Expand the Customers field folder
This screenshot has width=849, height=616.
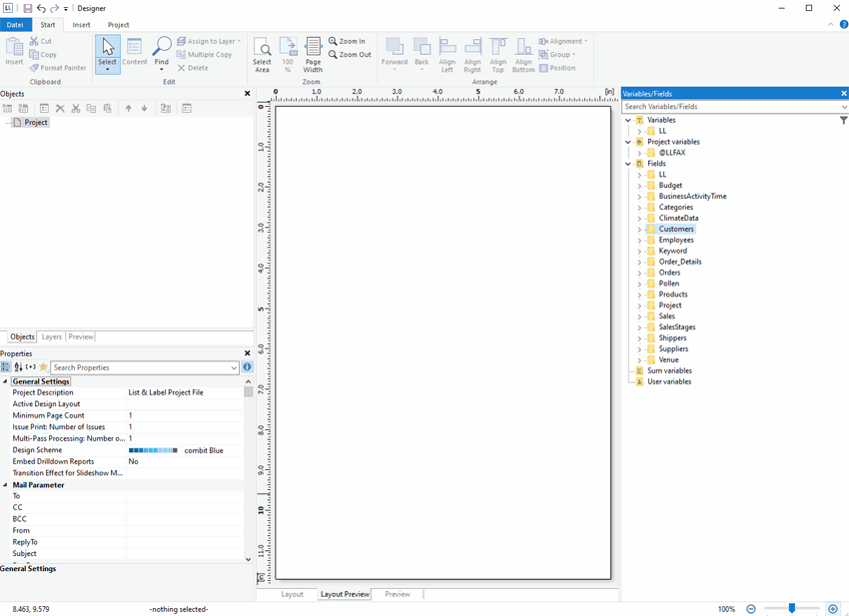pyautogui.click(x=639, y=230)
